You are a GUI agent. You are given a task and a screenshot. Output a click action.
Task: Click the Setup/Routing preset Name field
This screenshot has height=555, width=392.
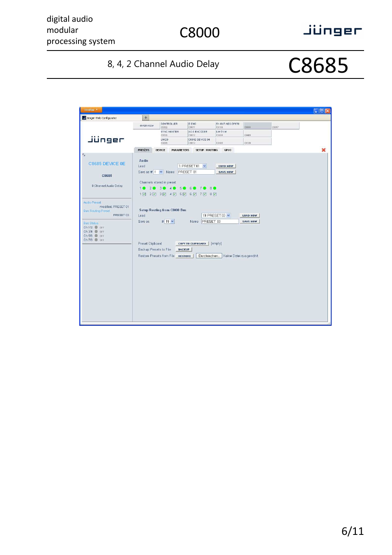[220, 221]
